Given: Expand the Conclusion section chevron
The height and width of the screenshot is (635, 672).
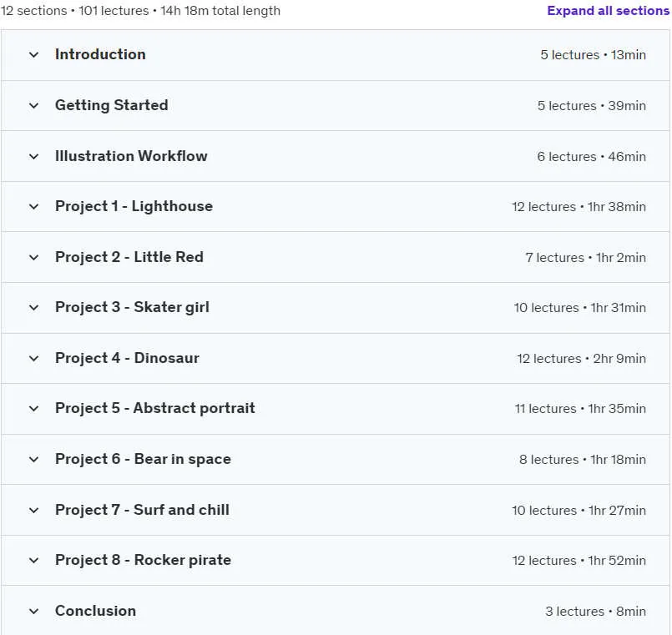Looking at the screenshot, I should 34,611.
